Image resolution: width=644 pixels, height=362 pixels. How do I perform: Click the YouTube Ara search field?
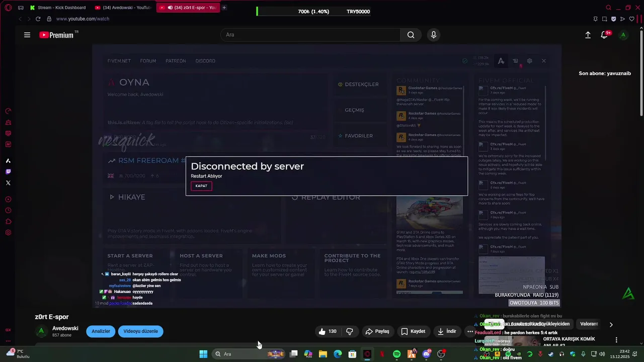[x=310, y=35]
